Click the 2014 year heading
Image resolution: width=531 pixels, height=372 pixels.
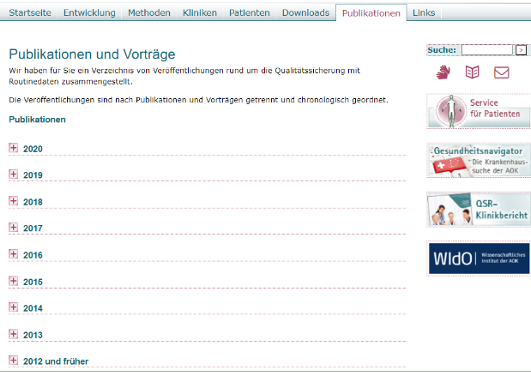click(33, 308)
